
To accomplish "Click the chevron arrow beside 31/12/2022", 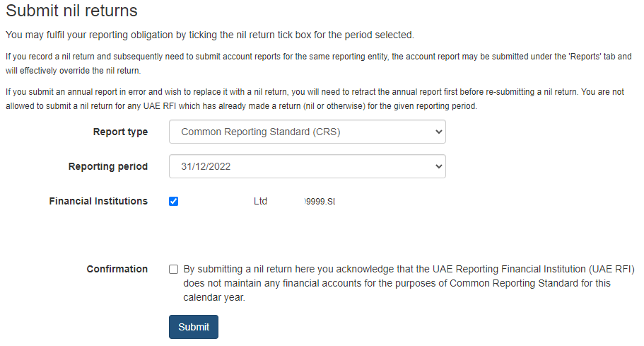I will tap(439, 166).
